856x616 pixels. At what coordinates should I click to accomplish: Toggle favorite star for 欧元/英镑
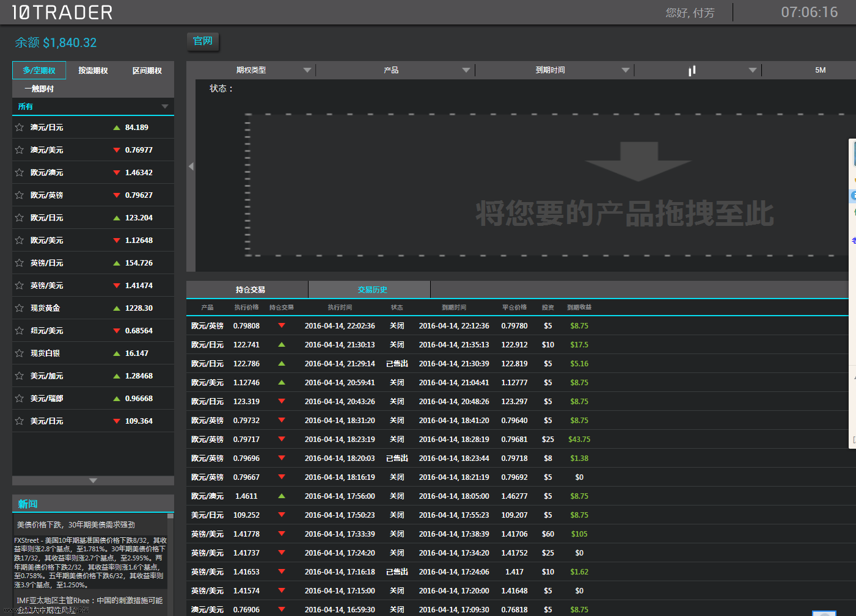click(20, 195)
